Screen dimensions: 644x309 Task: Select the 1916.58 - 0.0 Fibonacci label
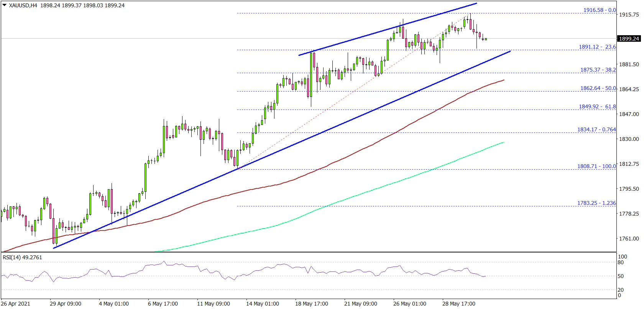click(599, 10)
